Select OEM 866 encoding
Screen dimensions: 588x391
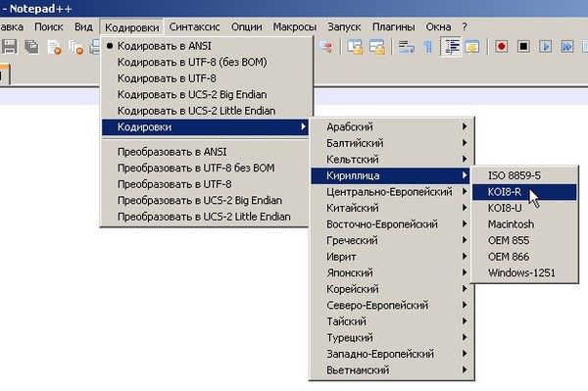[x=524, y=257]
